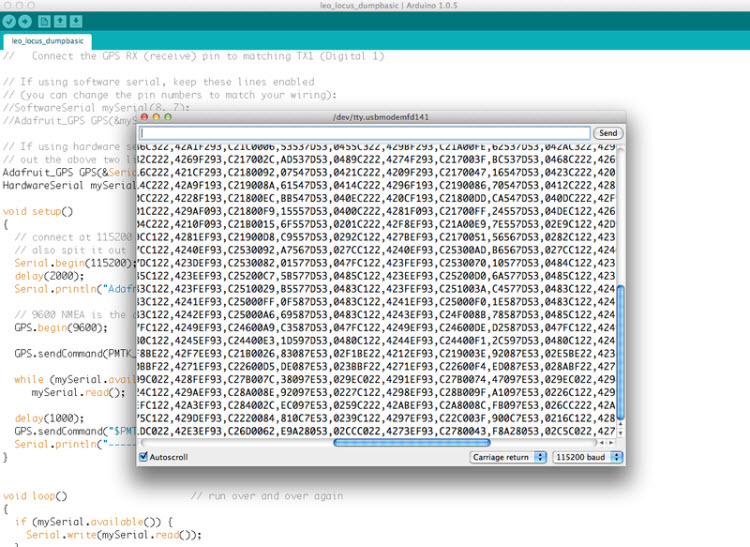Open a sketch with the Open icon

tap(60, 22)
